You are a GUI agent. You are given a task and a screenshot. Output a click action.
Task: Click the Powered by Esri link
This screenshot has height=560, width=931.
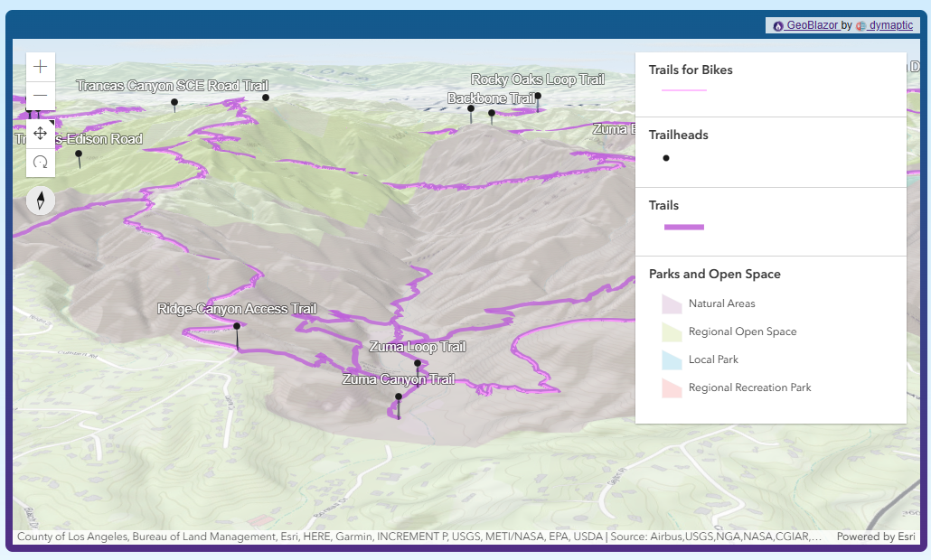tap(876, 537)
